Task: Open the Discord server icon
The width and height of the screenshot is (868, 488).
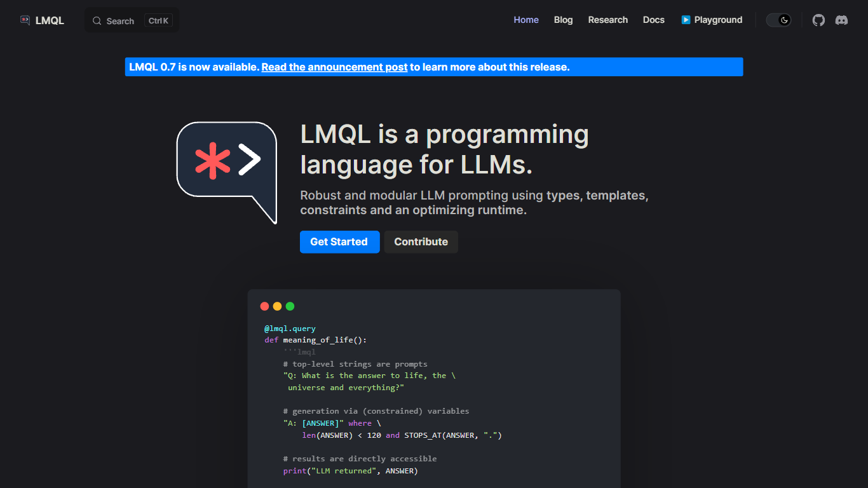Action: [841, 20]
